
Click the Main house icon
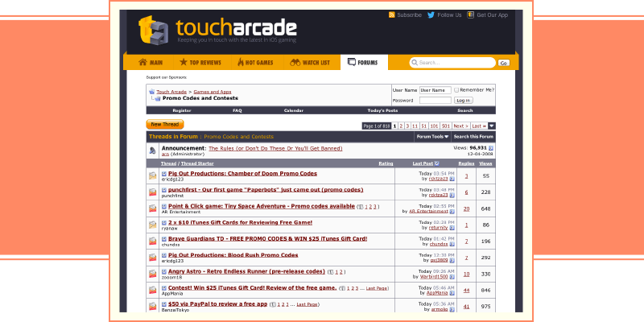tap(142, 62)
